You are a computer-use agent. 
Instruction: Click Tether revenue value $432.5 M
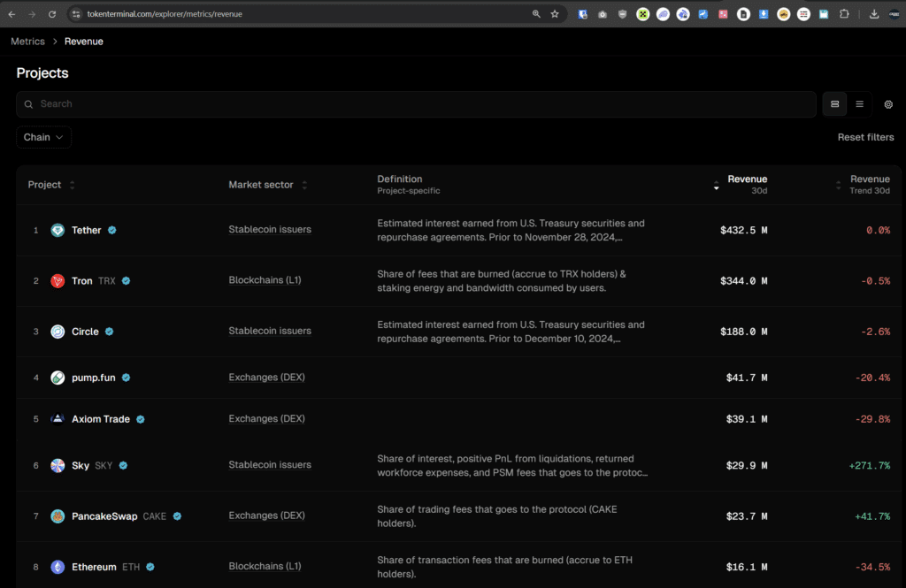click(x=743, y=231)
